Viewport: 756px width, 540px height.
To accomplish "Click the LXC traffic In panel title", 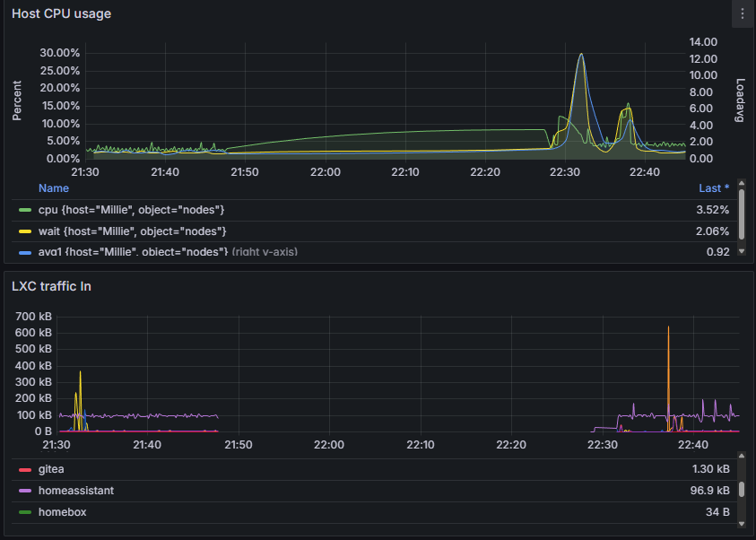I will [51, 286].
